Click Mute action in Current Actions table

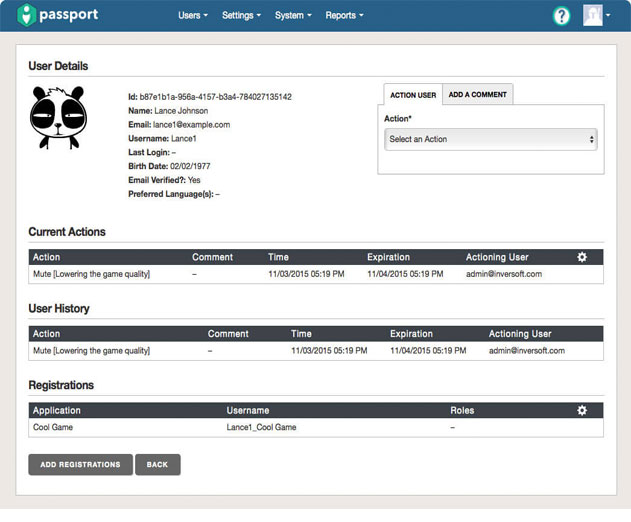91,274
